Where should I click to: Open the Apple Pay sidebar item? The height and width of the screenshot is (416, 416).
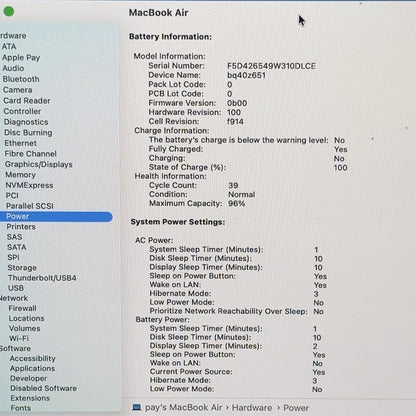[x=21, y=58]
